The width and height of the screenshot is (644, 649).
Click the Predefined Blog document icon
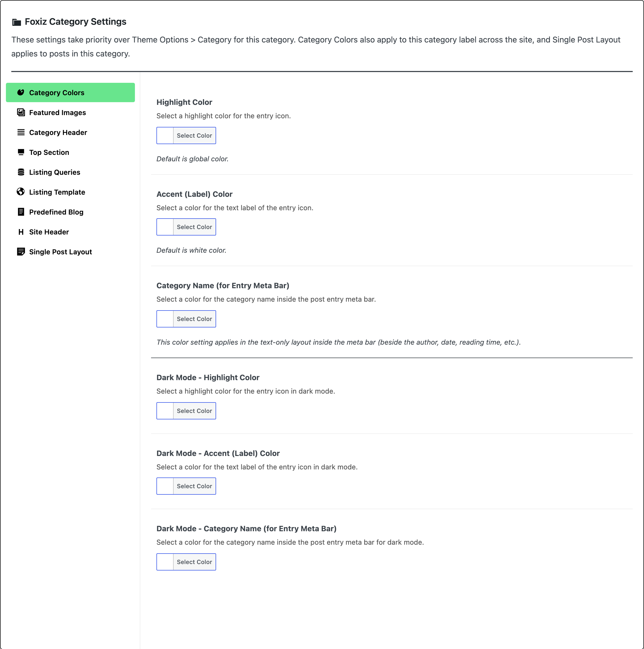(21, 212)
